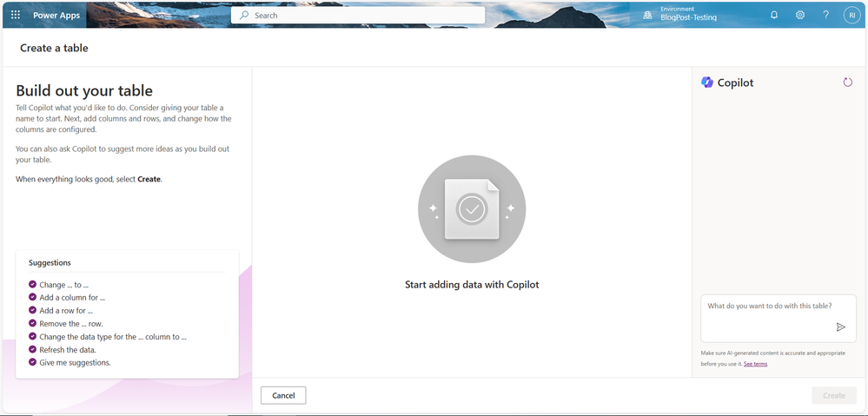Reset the Copilot chat with refresh icon
Screen dimensions: 868x416
click(847, 83)
